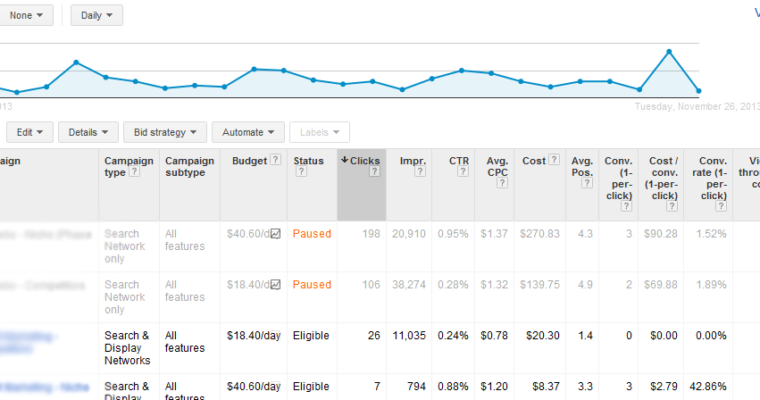Open the Details dropdown button
This screenshot has width=760, height=400.
pyautogui.click(x=88, y=132)
